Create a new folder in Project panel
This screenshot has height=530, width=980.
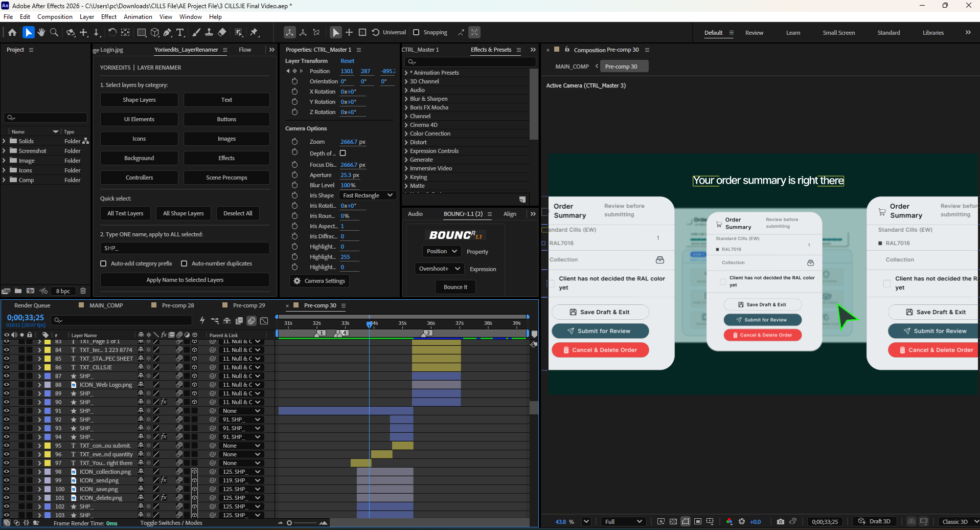(x=18, y=291)
